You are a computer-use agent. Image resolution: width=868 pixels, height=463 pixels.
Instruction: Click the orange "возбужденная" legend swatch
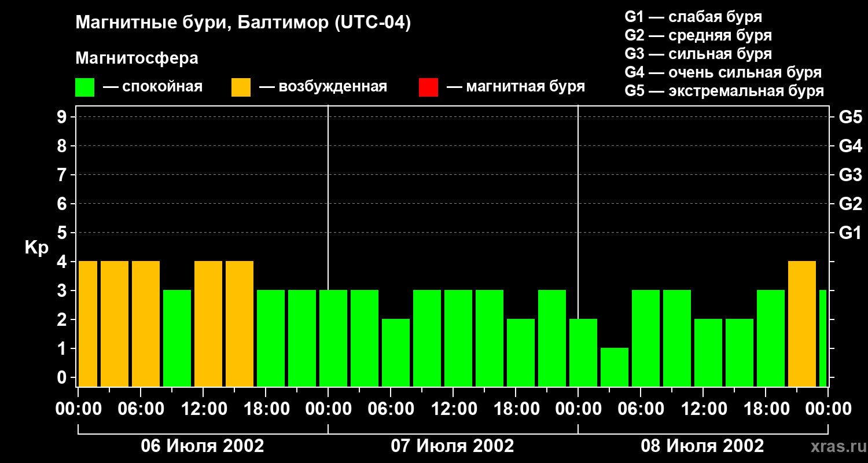coord(241,87)
